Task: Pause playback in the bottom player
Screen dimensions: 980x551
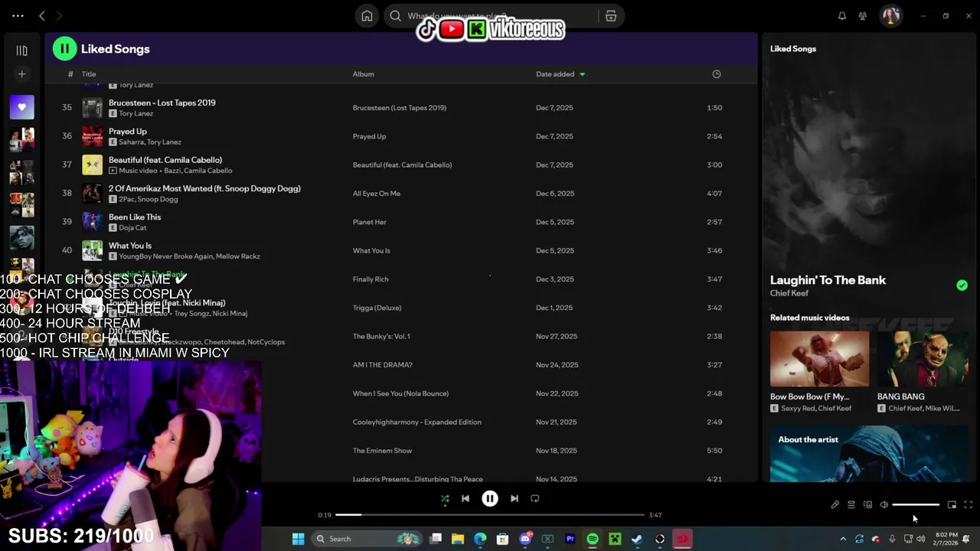Action: click(490, 498)
